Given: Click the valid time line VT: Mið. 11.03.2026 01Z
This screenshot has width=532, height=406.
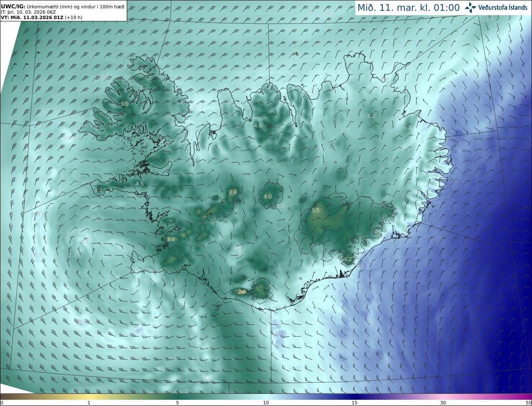Looking at the screenshot, I should 32,17.
